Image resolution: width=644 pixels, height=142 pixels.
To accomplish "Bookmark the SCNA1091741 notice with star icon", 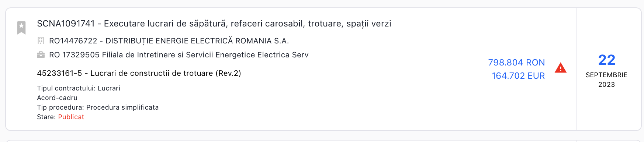I will [21, 28].
